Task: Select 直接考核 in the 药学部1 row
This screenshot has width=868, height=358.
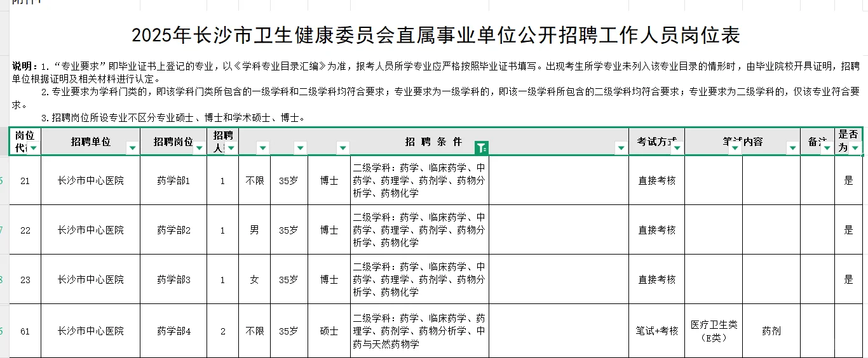Action: (657, 180)
